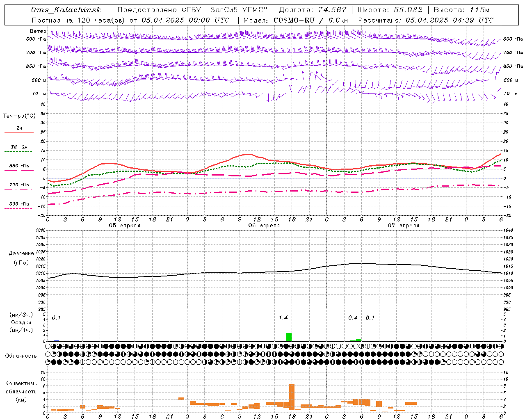525x420 pixels.
Task: Click the 05 апреля date label
Action: [x=124, y=226]
